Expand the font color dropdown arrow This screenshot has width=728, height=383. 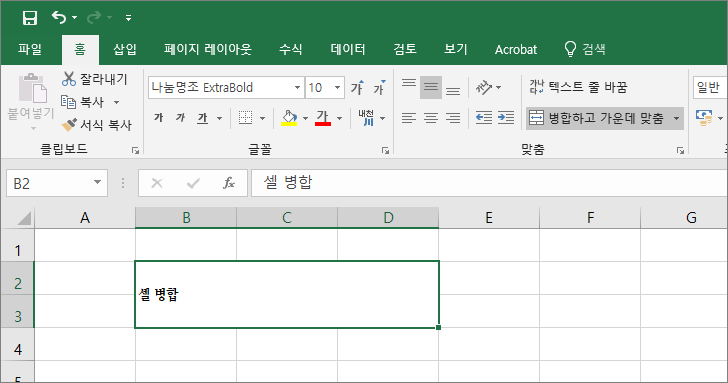(x=339, y=118)
